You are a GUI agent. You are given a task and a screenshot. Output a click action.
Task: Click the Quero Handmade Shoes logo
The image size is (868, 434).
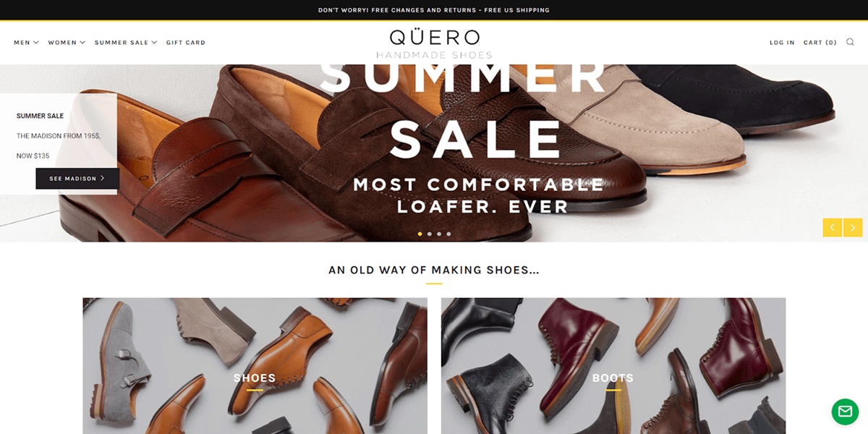pyautogui.click(x=434, y=43)
